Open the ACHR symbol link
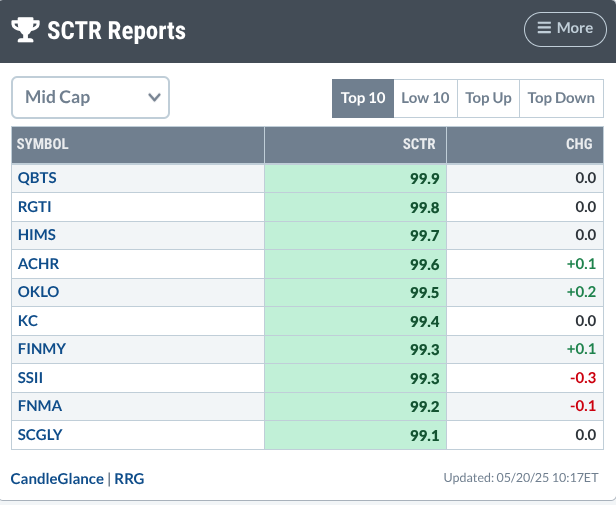Viewport: 616px width, 505px height. pos(38,264)
